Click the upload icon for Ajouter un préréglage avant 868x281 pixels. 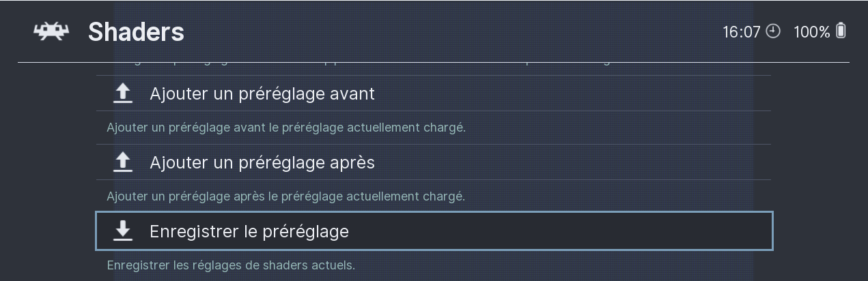(123, 93)
